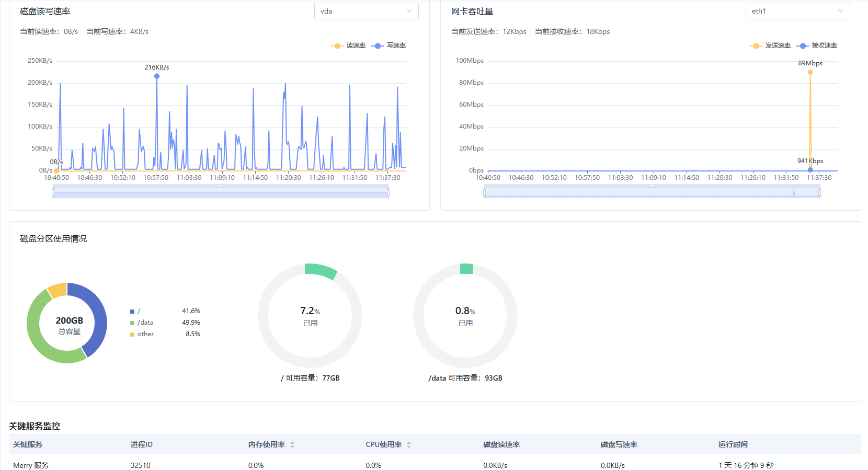Toggle the 发送速率 legend series
Viewport: 868px width, 470px height.
pos(770,45)
